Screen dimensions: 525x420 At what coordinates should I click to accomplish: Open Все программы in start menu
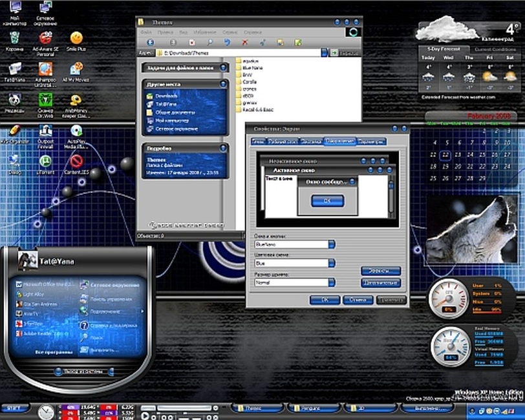(x=54, y=352)
